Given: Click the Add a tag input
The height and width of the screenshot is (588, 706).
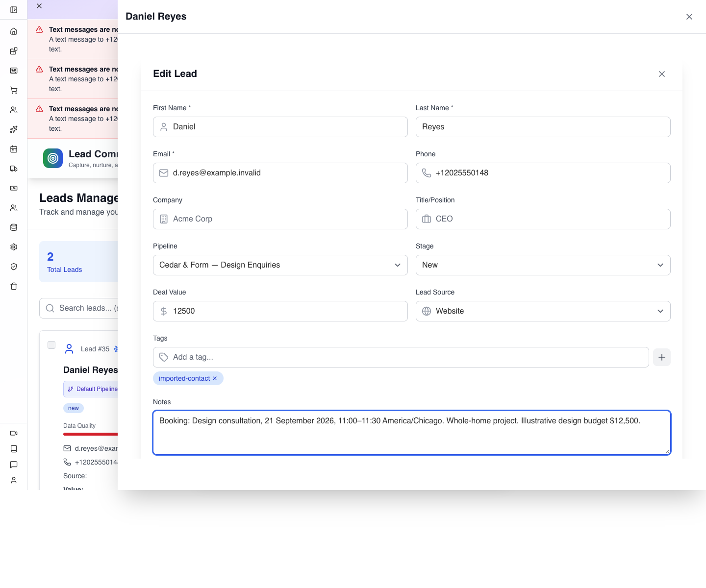Looking at the screenshot, I should (401, 357).
